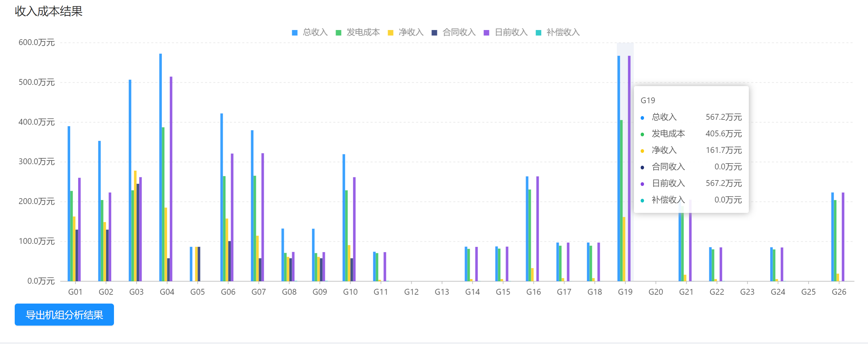Click the yellow 净收入 legend color square

pyautogui.click(x=391, y=33)
